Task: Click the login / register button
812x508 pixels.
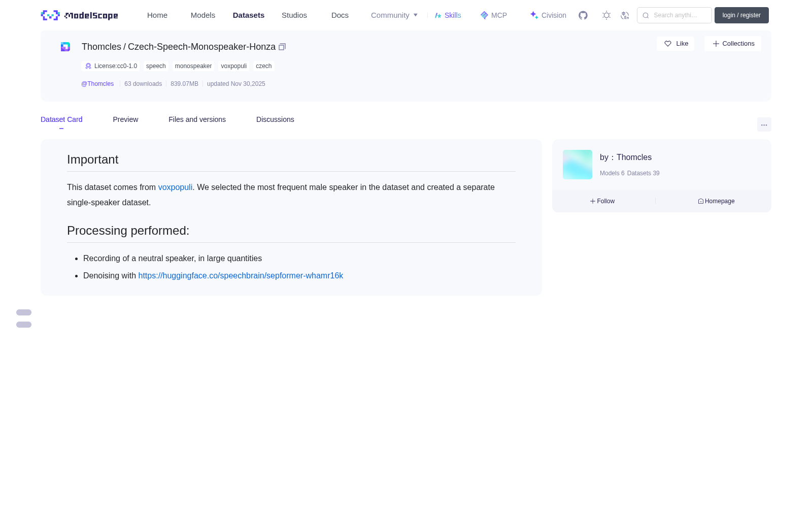Action: tap(741, 15)
